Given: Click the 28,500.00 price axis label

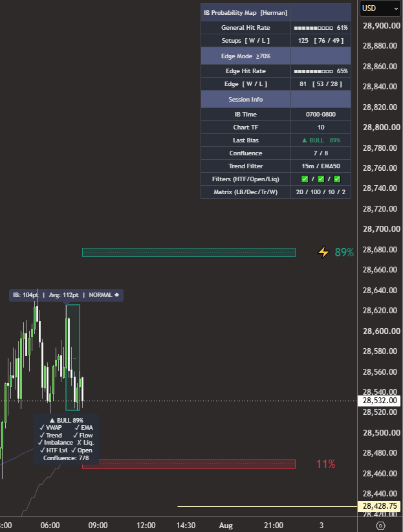Looking at the screenshot, I should (x=381, y=432).
